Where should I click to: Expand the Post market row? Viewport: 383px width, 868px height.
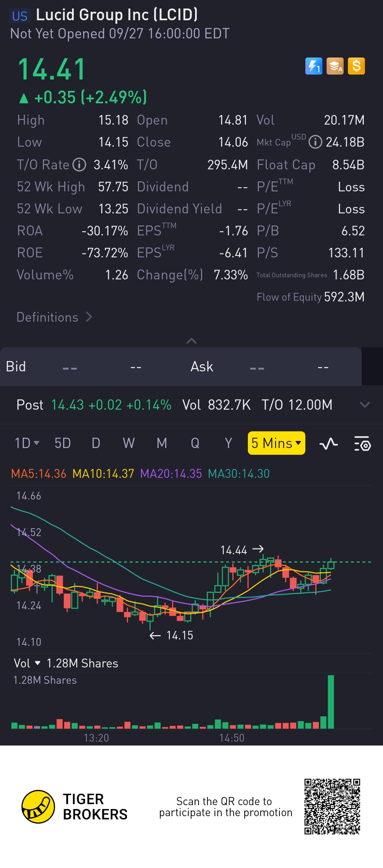[x=365, y=405]
